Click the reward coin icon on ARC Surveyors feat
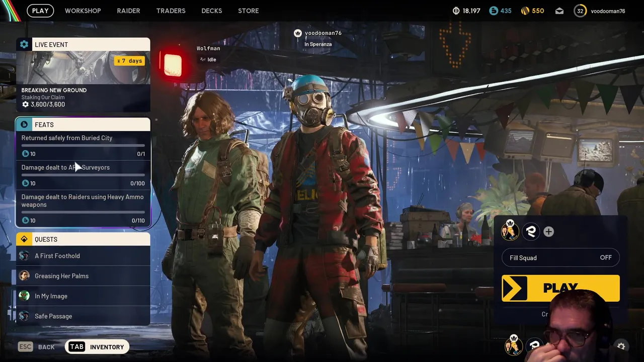Screen dimensions: 644x362 point(25,184)
